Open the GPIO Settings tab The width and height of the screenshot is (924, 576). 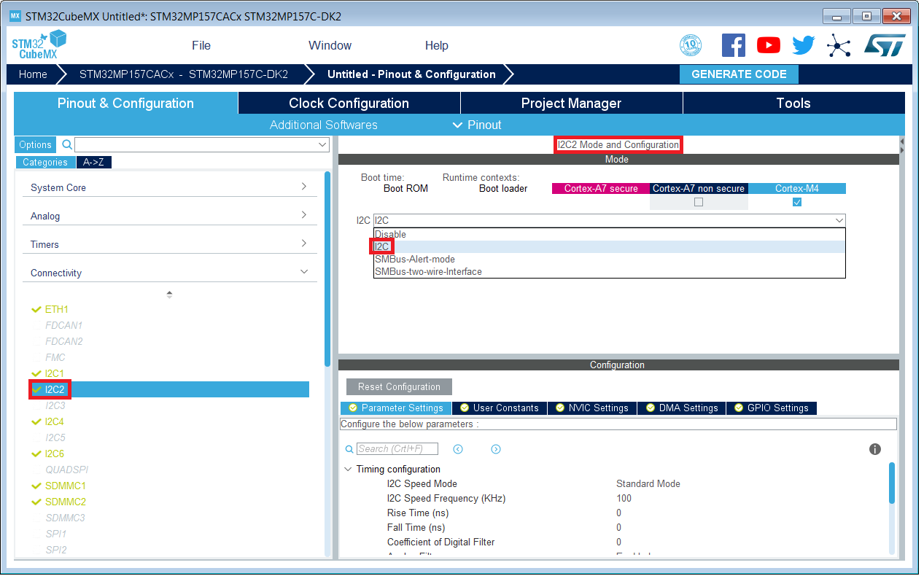coord(772,408)
